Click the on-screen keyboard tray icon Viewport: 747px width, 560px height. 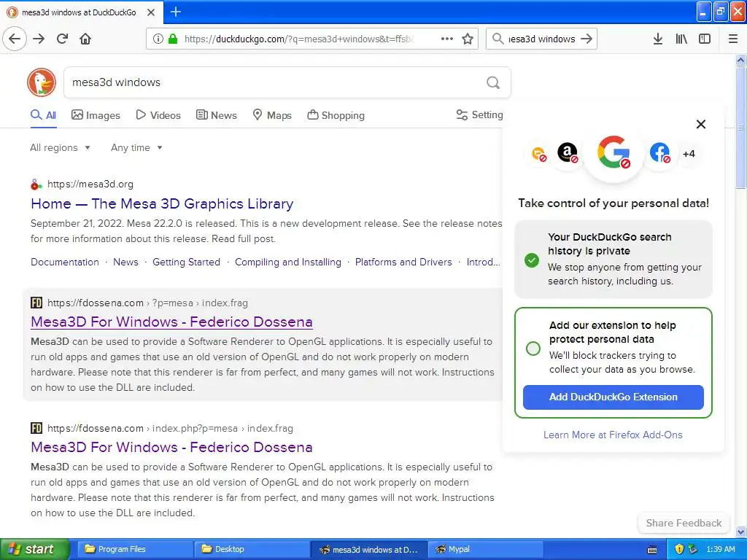pos(652,550)
